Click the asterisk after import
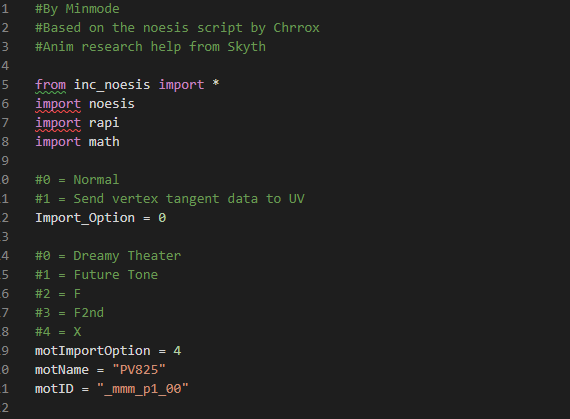Image resolution: width=570 pixels, height=419 pixels. 216,83
